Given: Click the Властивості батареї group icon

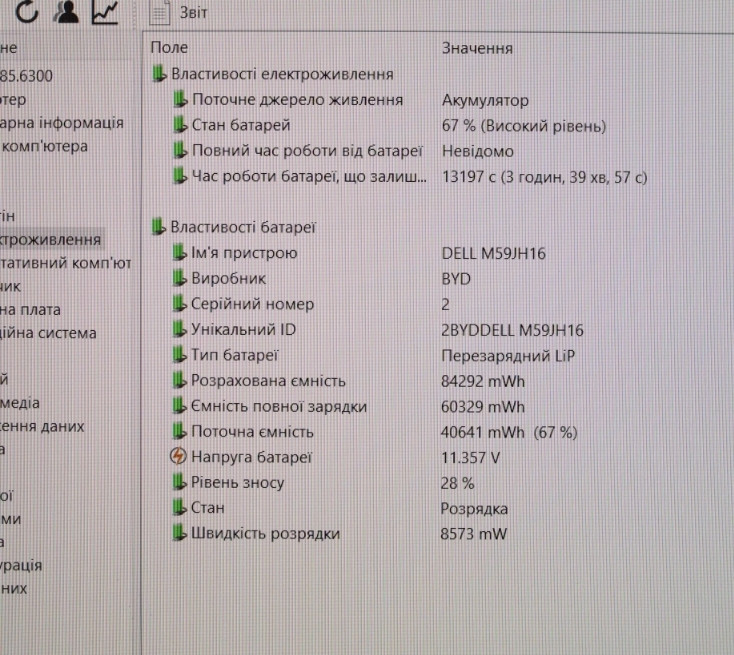Looking at the screenshot, I should tap(159, 227).
